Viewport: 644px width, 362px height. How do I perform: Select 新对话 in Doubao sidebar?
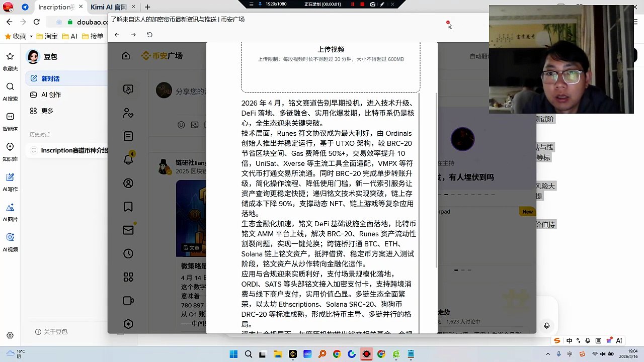click(x=66, y=78)
